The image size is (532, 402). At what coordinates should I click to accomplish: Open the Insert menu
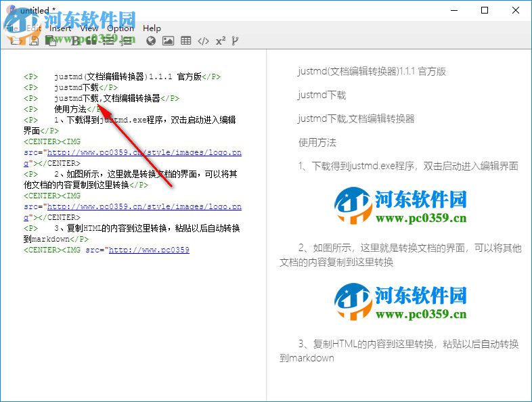pyautogui.click(x=60, y=28)
